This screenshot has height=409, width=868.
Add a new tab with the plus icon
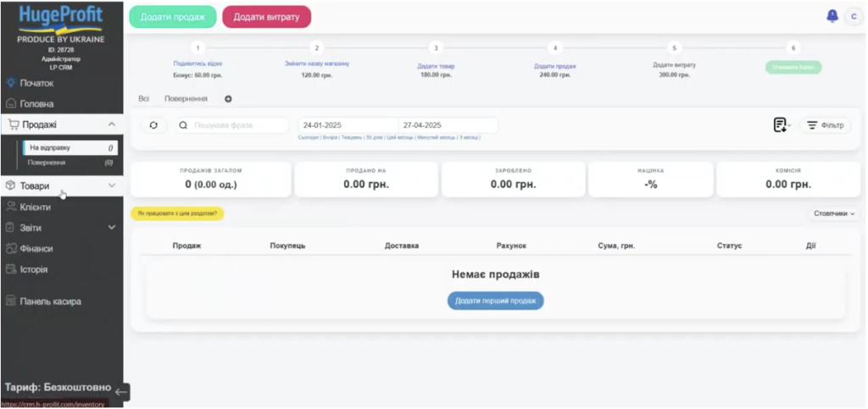point(228,99)
